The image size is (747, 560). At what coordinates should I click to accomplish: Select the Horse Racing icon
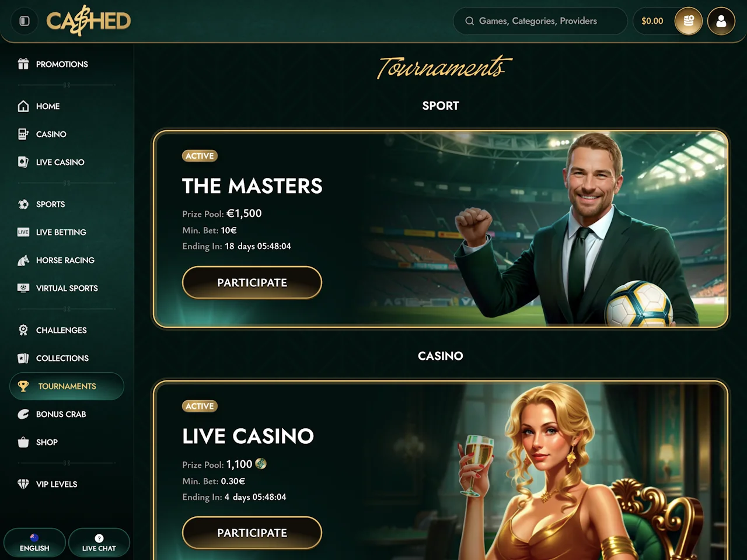[x=23, y=260]
